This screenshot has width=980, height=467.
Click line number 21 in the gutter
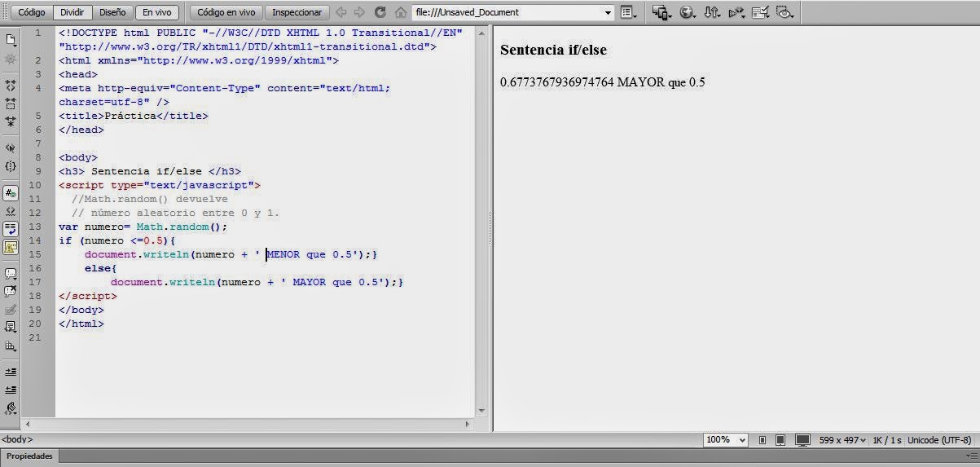[x=35, y=337]
